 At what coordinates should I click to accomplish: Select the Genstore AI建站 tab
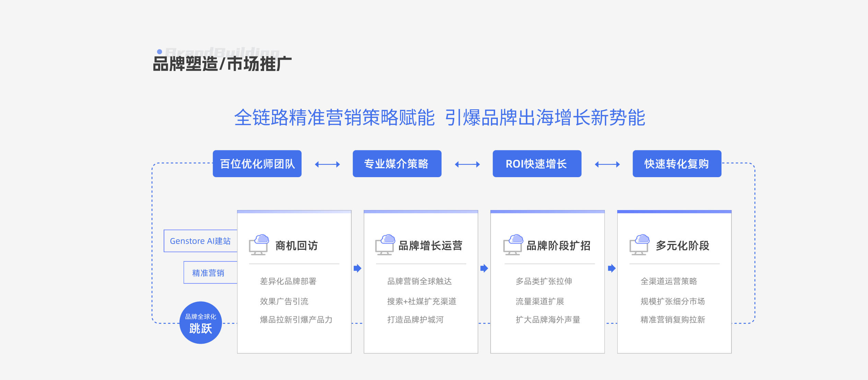(x=200, y=241)
